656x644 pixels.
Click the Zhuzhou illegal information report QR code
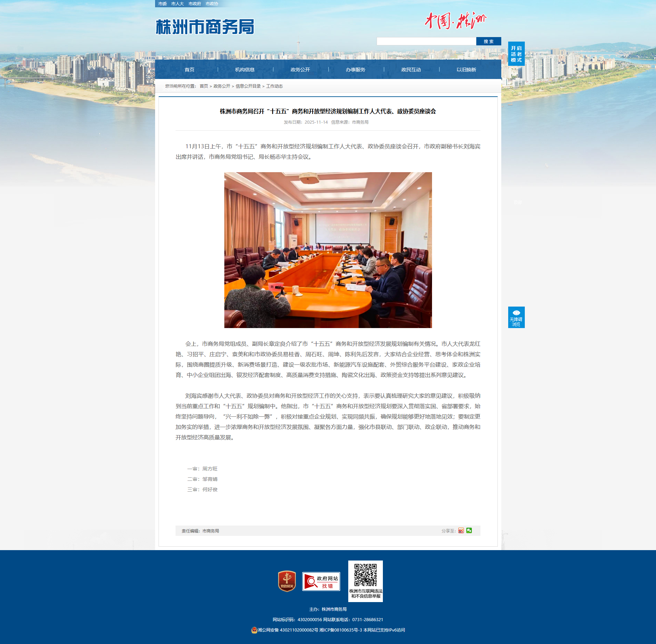[365, 575]
